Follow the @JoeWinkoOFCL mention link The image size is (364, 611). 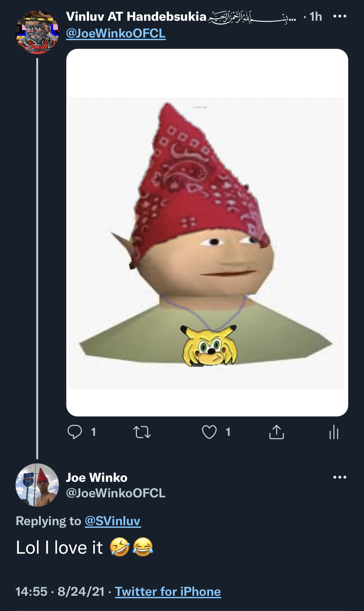click(116, 33)
